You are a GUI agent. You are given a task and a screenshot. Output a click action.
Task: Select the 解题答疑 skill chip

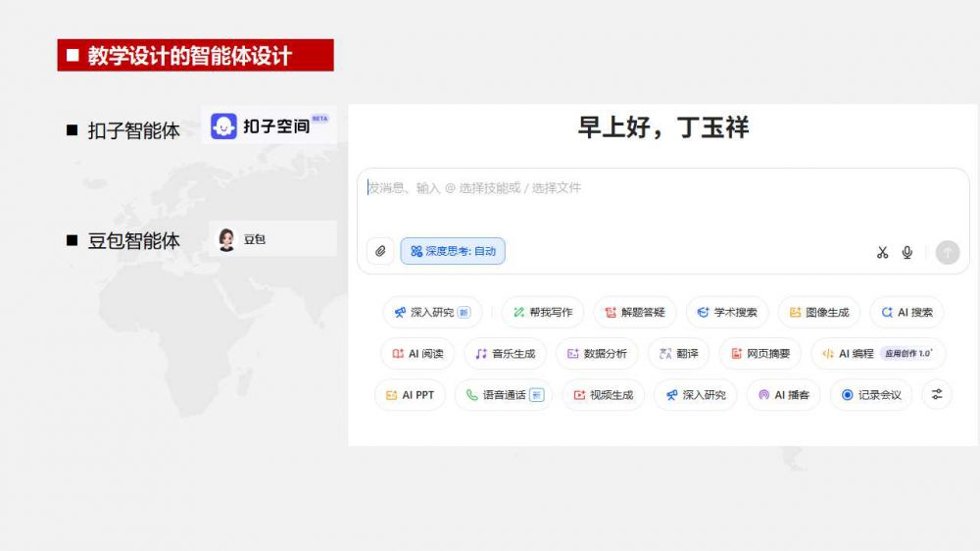(634, 313)
